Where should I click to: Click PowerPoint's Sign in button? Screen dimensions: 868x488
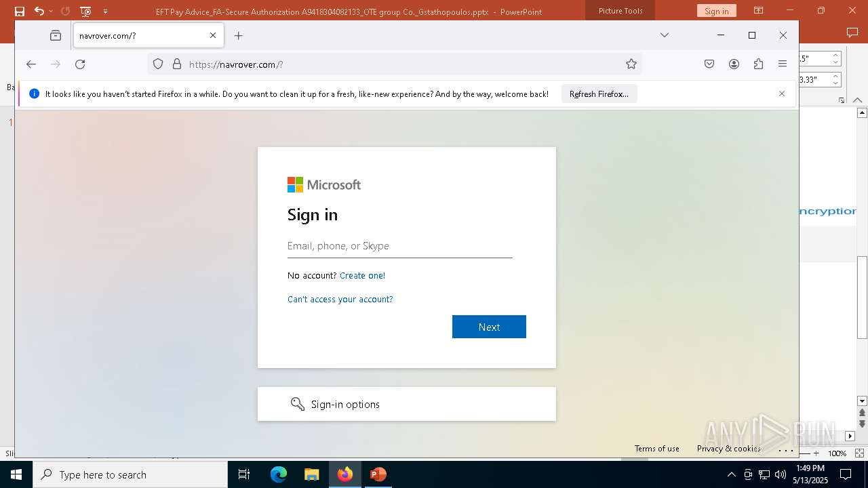pyautogui.click(x=716, y=11)
